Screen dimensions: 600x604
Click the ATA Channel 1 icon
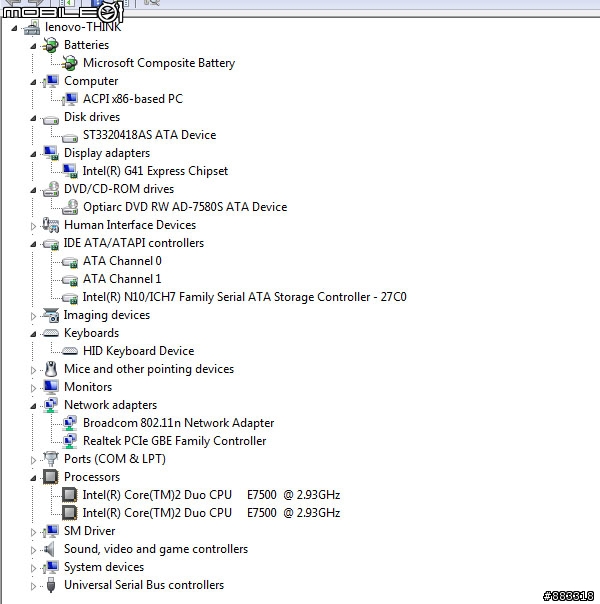pos(69,280)
